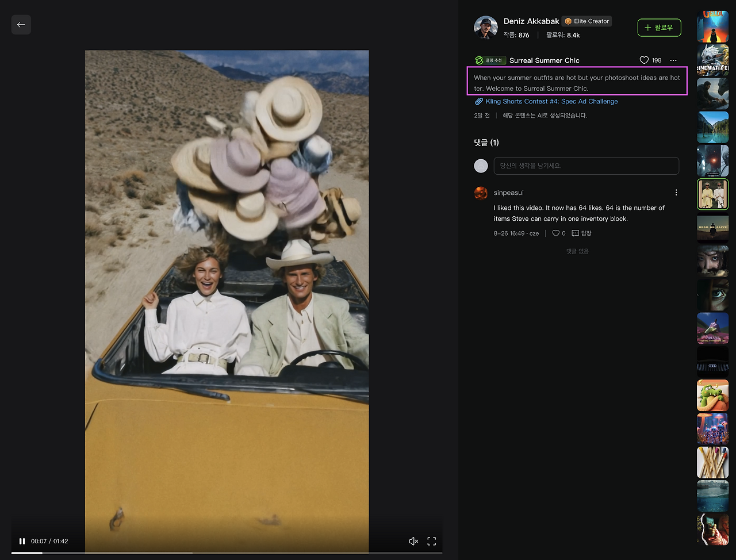Click the AI-generated content notice
Screen dimensions: 736x560
click(x=545, y=116)
